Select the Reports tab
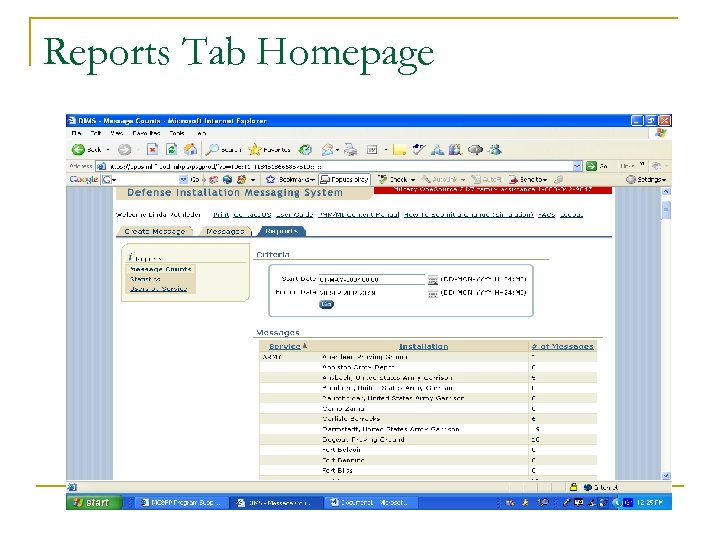720x540 pixels. [x=281, y=231]
